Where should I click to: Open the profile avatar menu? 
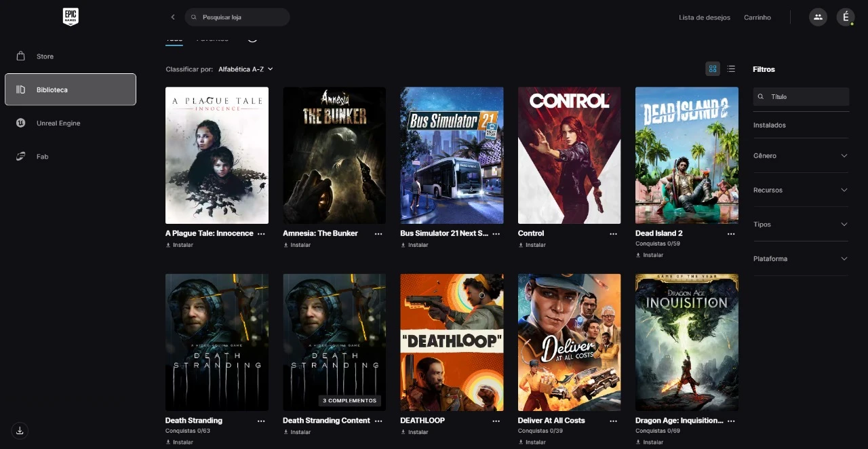pos(845,17)
